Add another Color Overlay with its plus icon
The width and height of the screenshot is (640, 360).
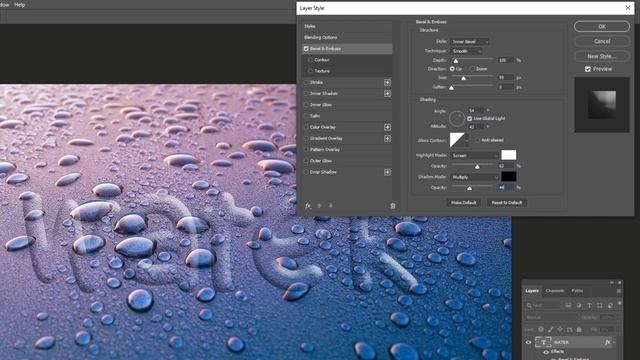[x=387, y=127]
